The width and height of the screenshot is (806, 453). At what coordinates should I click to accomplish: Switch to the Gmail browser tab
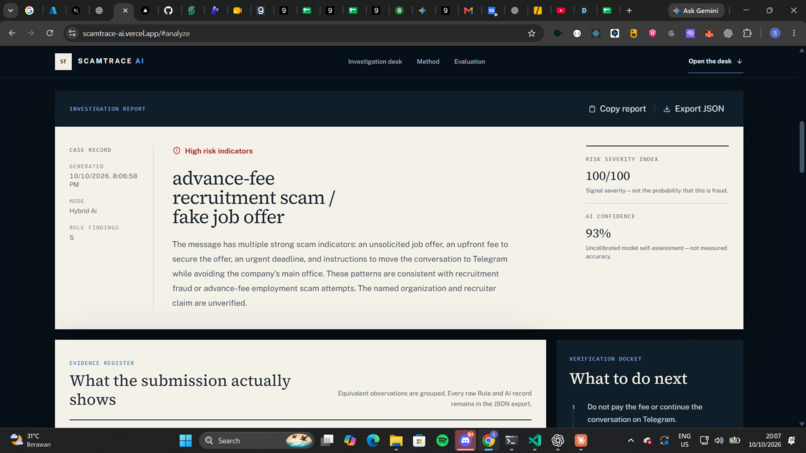click(468, 10)
